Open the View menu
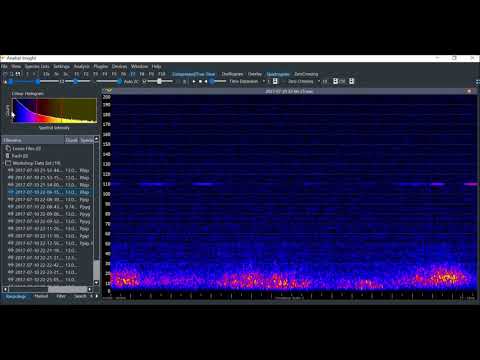This screenshot has width=480, height=360. click(x=16, y=66)
